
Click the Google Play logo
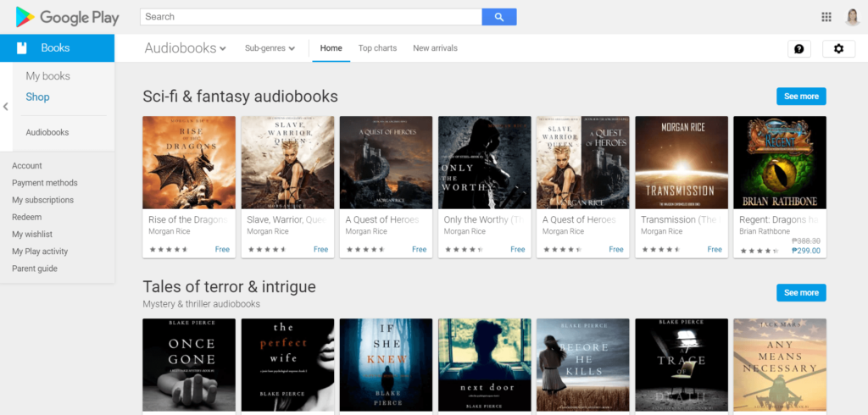pyautogui.click(x=67, y=17)
